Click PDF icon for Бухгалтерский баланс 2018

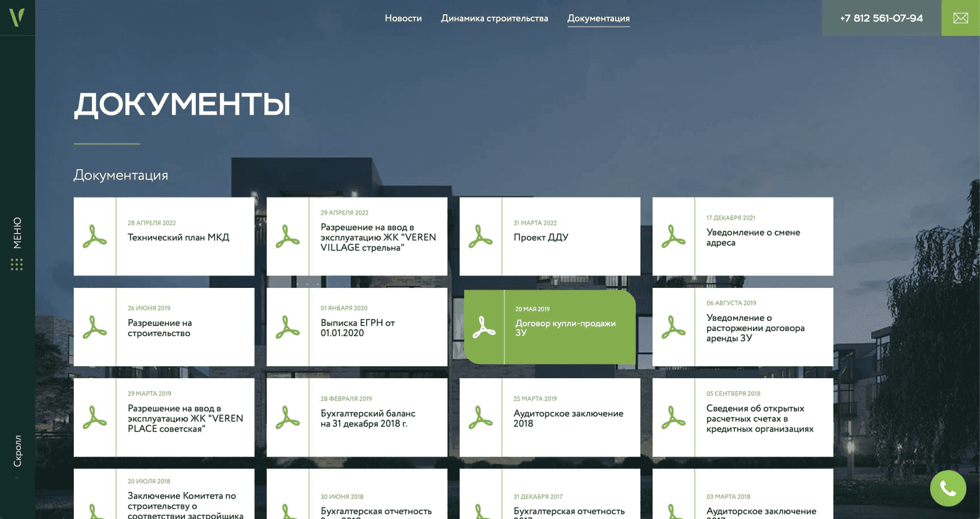coord(288,417)
